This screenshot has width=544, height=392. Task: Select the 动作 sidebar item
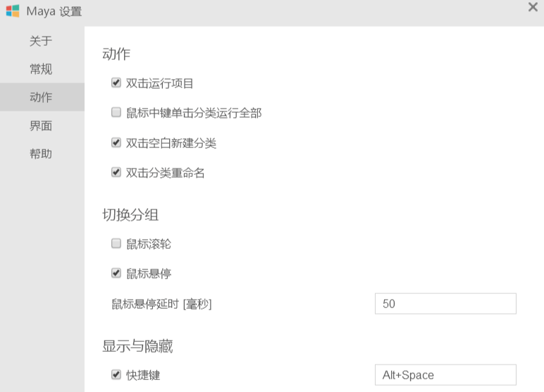click(x=41, y=97)
